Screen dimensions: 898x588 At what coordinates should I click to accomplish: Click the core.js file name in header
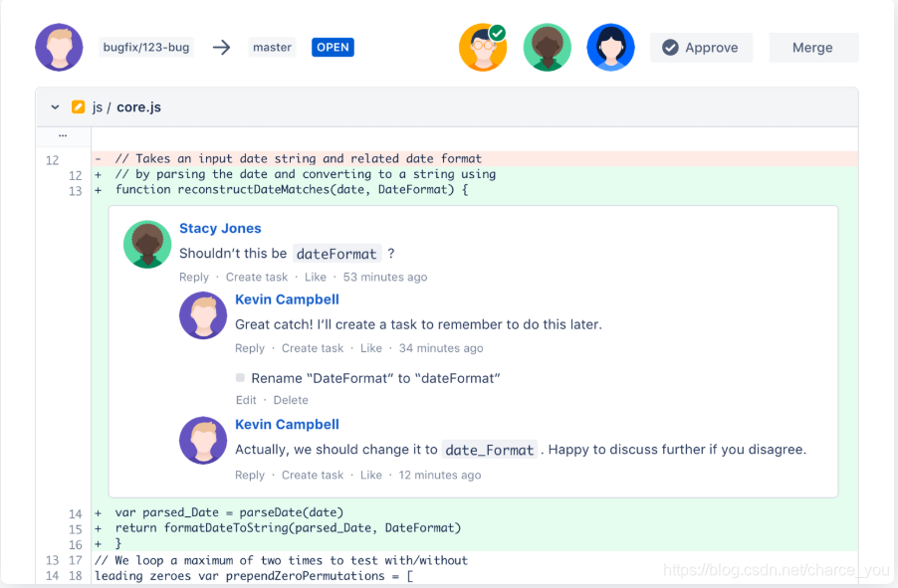(138, 107)
